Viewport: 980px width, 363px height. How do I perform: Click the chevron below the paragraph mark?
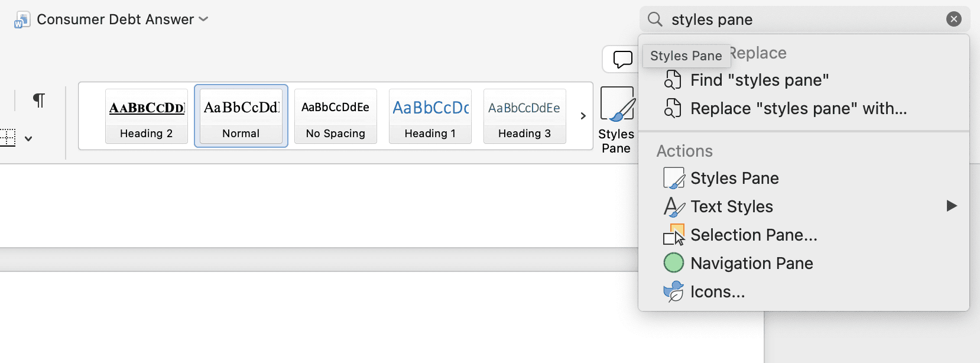[x=29, y=138]
